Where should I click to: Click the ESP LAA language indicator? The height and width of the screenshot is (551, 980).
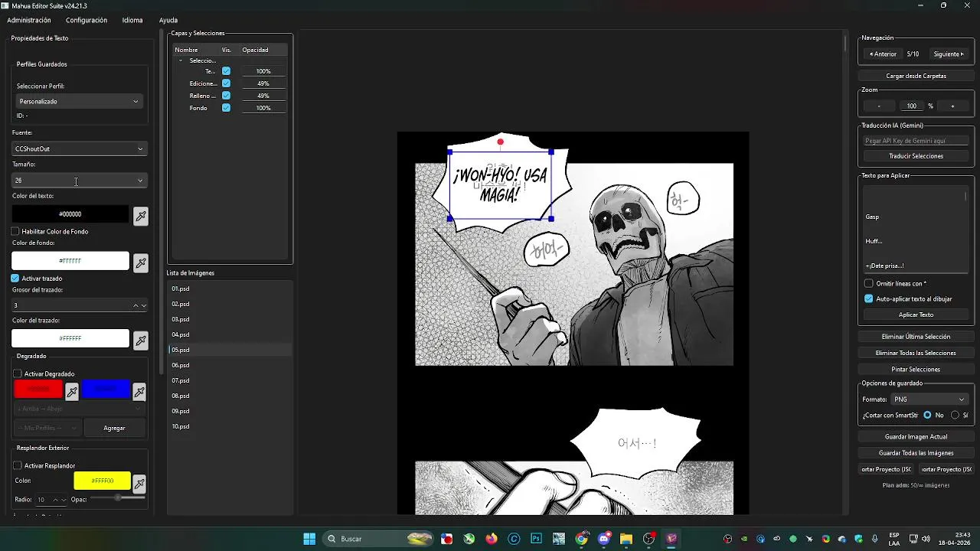[894, 539]
